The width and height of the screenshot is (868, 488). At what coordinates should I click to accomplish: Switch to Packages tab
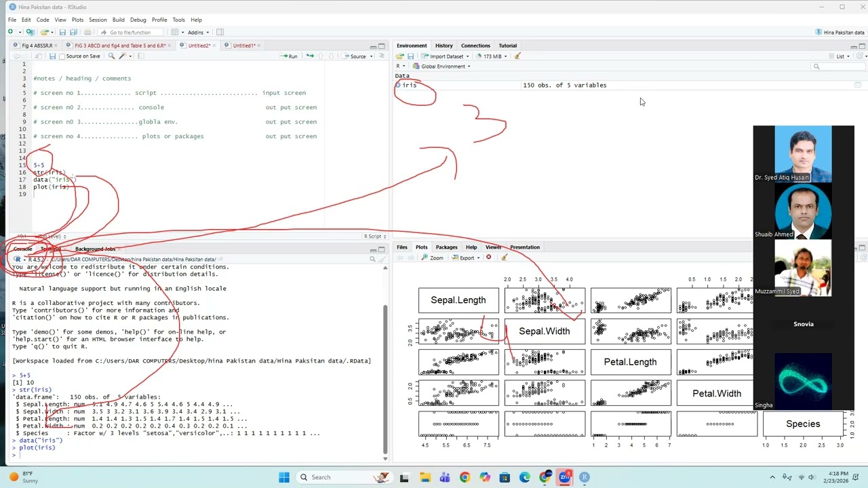(446, 247)
